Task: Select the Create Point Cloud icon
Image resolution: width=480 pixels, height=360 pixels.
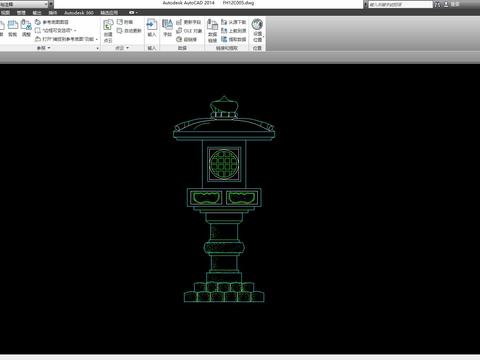Action: [x=108, y=31]
